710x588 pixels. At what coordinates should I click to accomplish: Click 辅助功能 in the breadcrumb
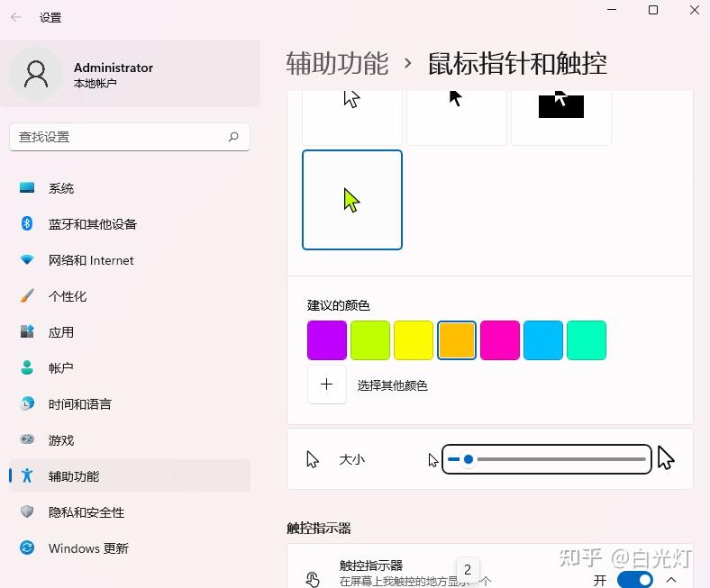click(x=337, y=64)
